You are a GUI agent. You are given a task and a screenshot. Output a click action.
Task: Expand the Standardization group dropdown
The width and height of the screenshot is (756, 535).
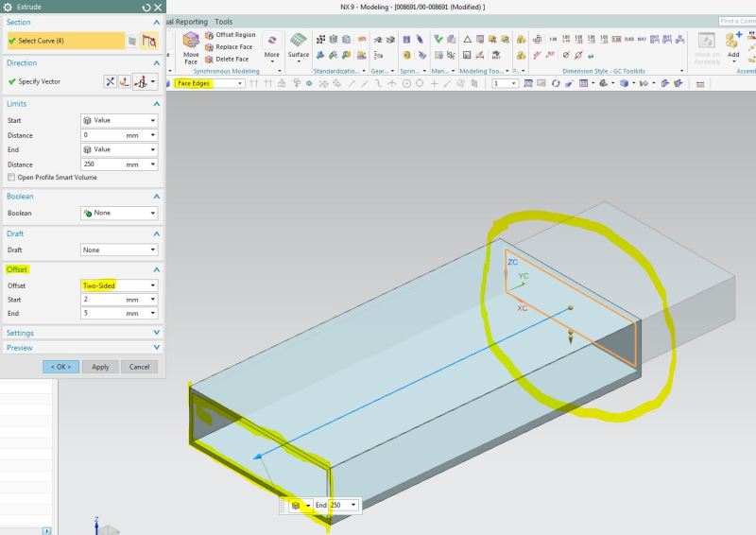coord(364,71)
